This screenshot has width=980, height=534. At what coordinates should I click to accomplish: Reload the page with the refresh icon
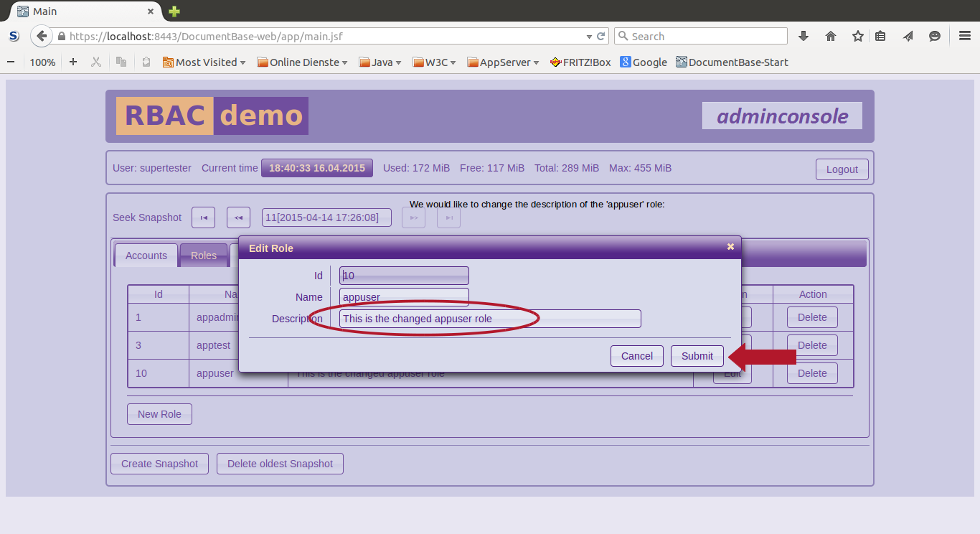(x=600, y=36)
